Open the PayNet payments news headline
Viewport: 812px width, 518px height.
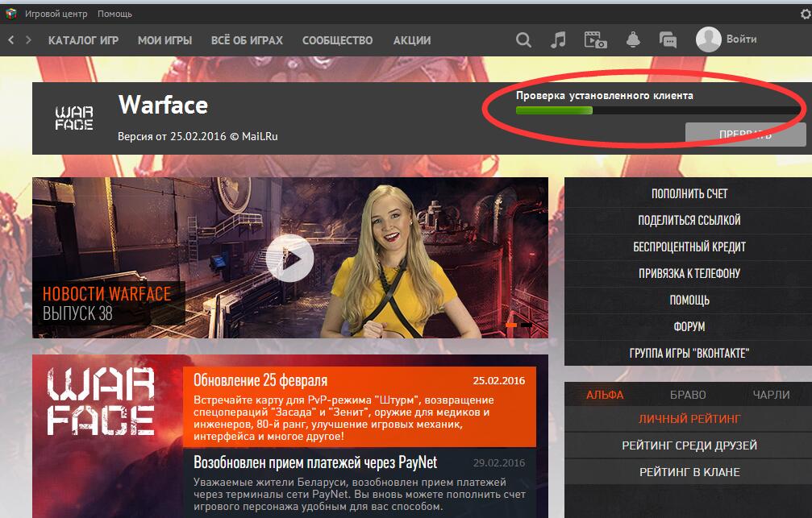click(x=315, y=462)
